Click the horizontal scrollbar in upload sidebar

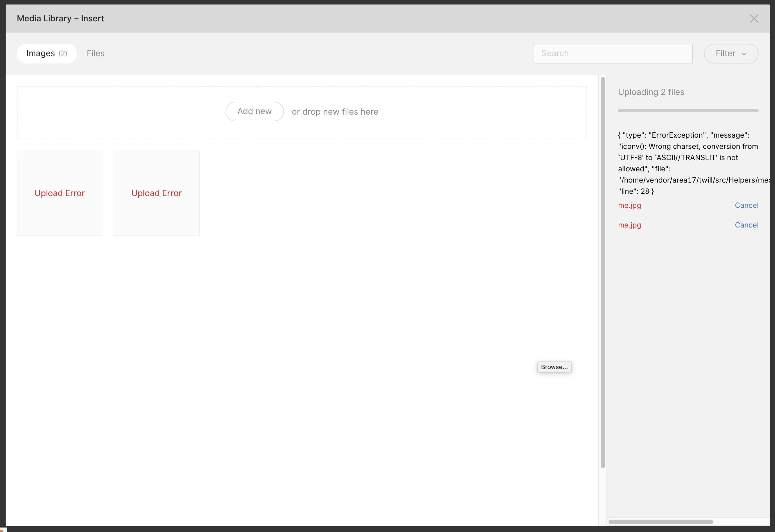(x=660, y=522)
